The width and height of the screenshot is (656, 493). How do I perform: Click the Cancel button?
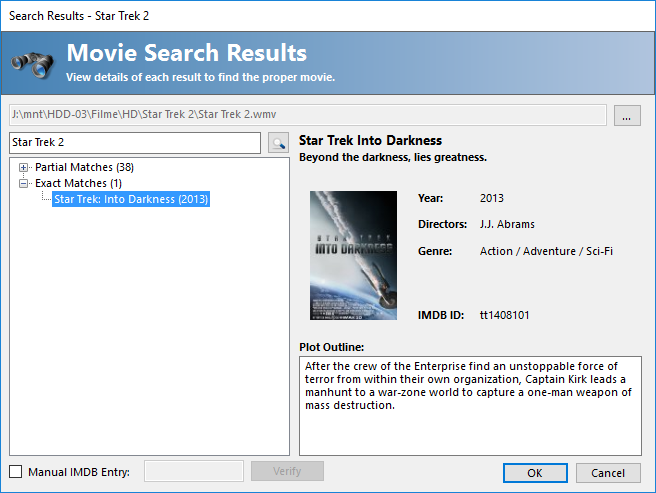click(608, 473)
